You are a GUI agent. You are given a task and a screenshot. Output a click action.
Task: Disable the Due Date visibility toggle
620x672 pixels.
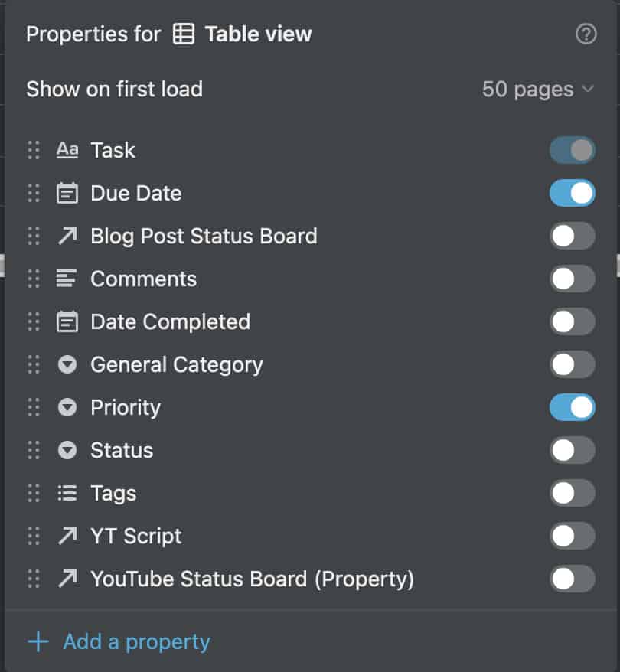tap(572, 193)
